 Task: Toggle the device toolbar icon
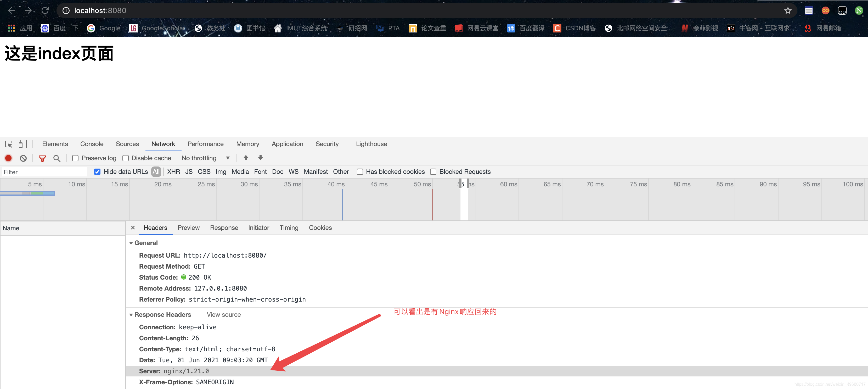pyautogui.click(x=22, y=144)
